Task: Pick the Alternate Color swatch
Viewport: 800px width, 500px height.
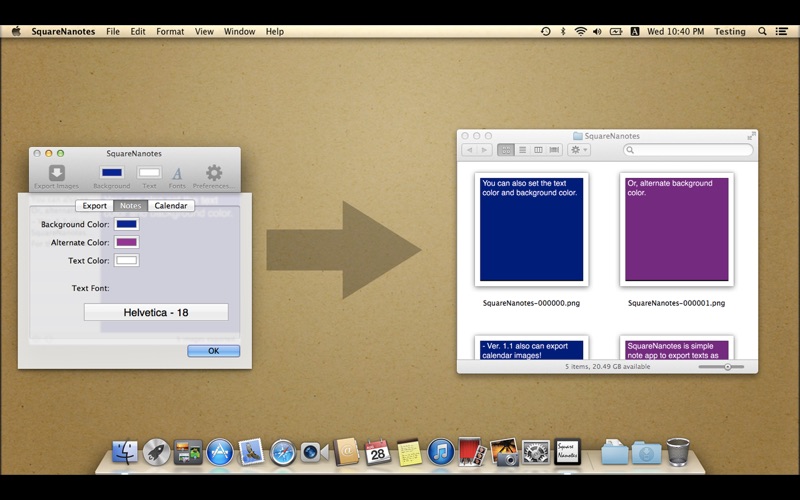Action: point(127,242)
